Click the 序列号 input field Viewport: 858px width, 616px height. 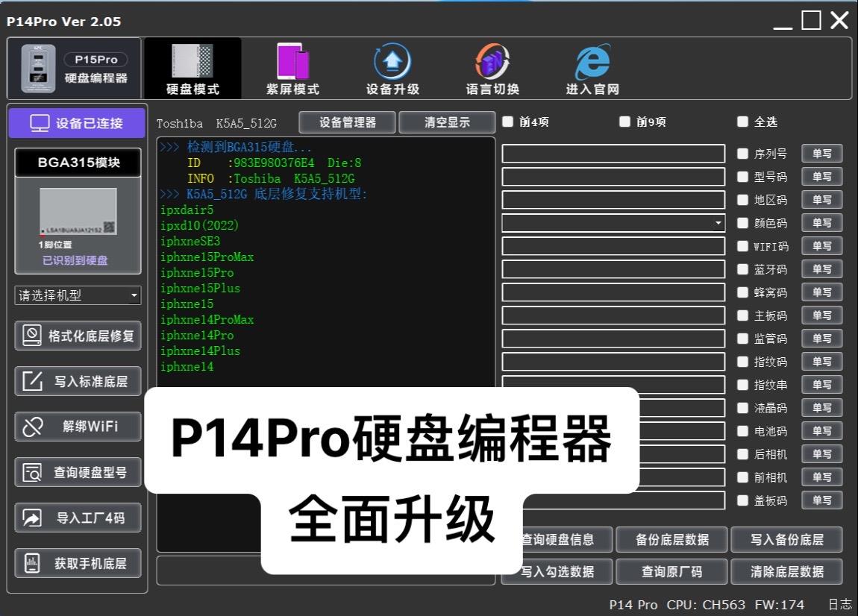(x=613, y=154)
